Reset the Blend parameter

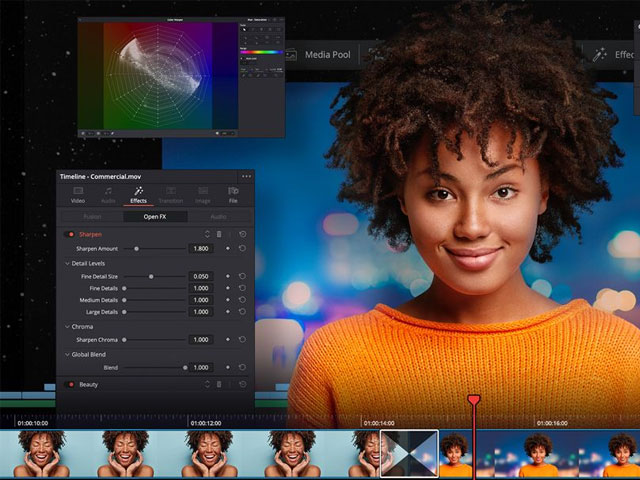(x=242, y=368)
